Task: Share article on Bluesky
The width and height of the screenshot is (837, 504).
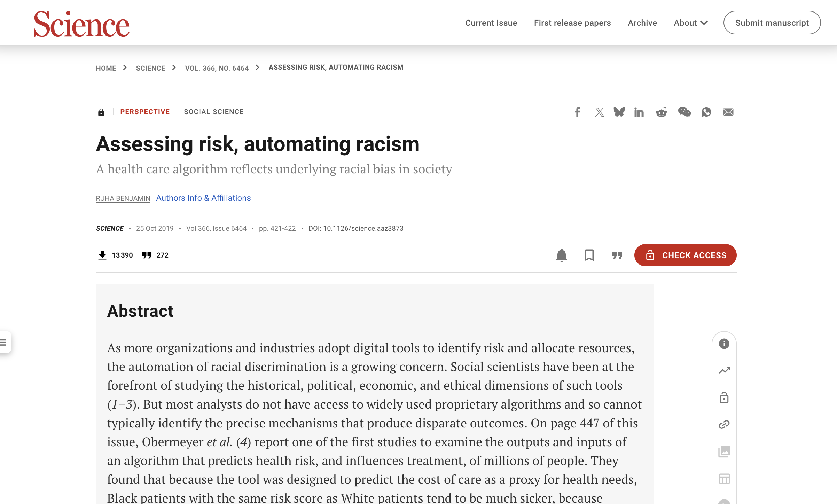Action: point(619,112)
